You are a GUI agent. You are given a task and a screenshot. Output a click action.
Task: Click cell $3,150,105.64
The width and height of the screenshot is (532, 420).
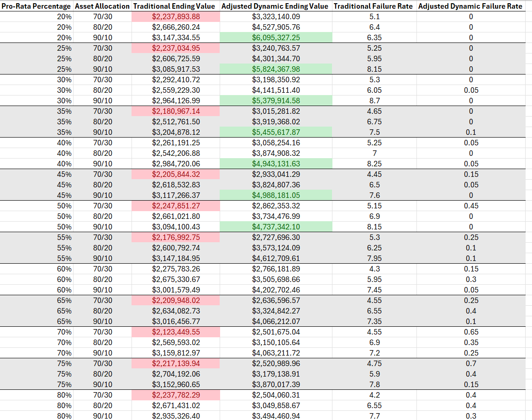(x=276, y=343)
